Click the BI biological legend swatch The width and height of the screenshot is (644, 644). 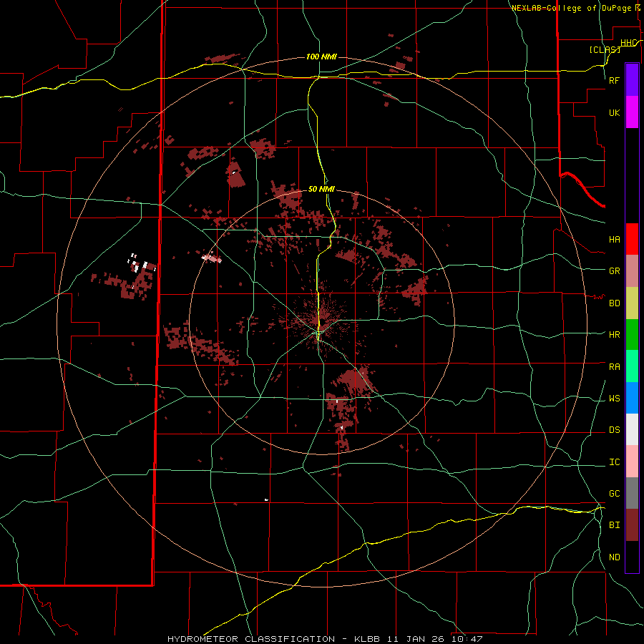click(632, 525)
